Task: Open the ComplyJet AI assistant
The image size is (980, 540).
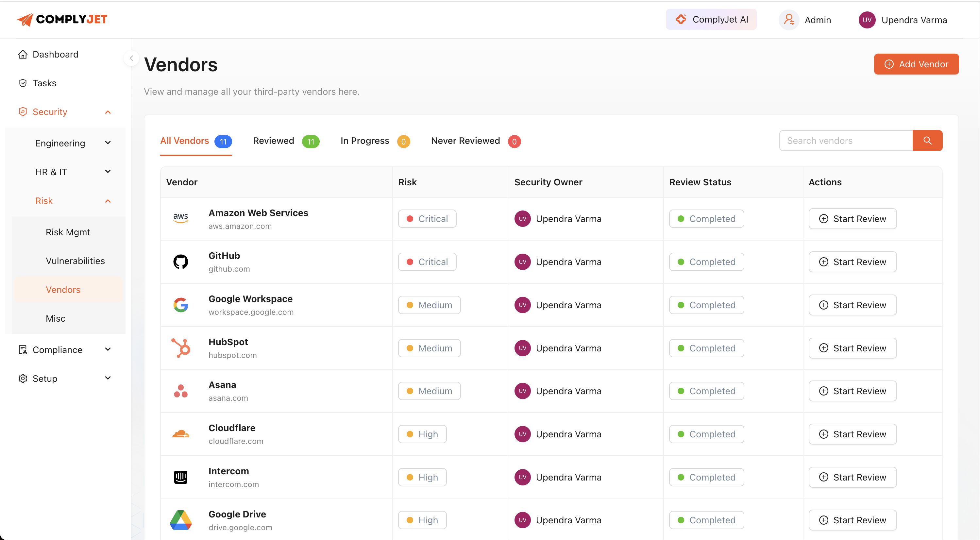Action: pyautogui.click(x=711, y=19)
